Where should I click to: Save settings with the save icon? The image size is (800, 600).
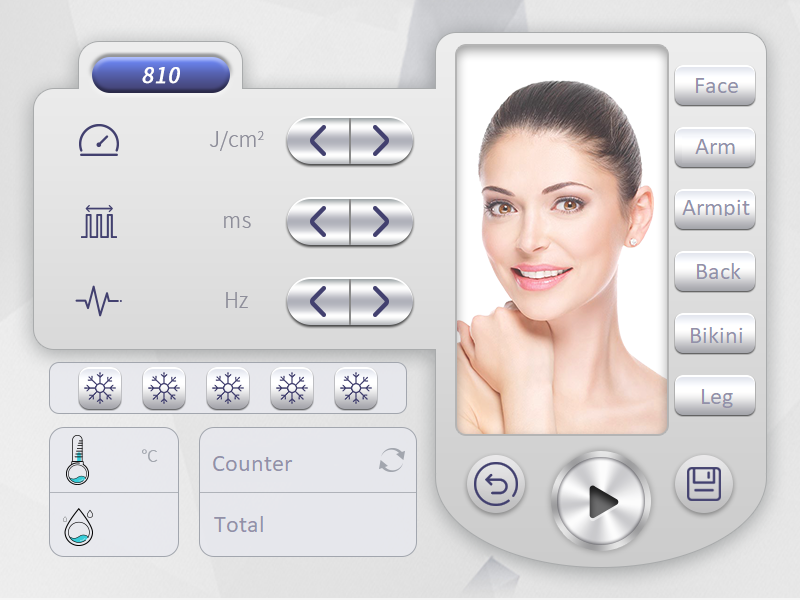pyautogui.click(x=703, y=483)
